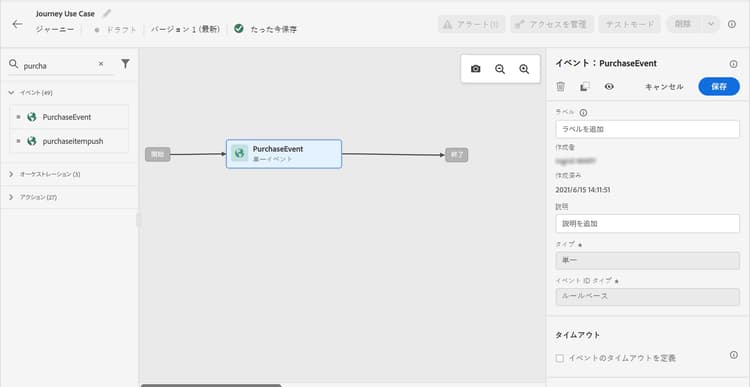Click the search magnifier icon
Image resolution: width=750 pixels, height=387 pixels.
coord(14,64)
